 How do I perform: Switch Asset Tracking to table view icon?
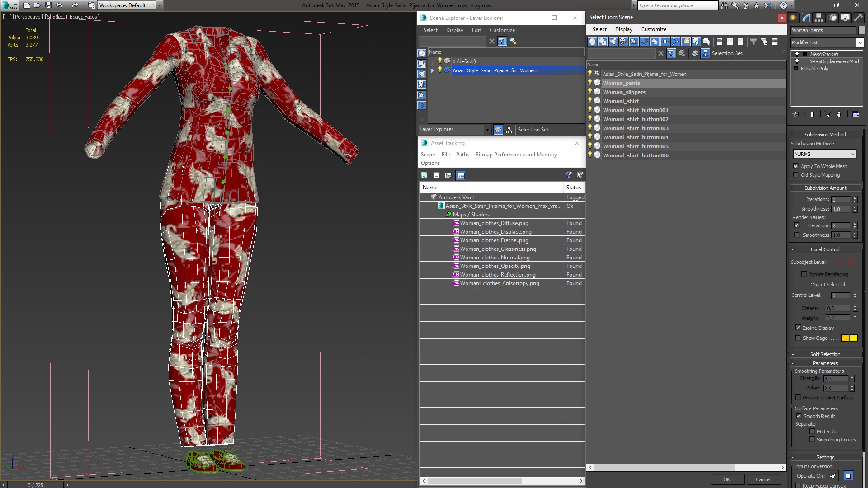tap(461, 175)
